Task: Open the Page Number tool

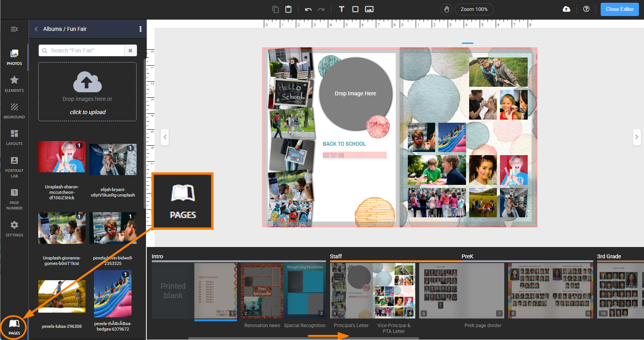Action: pos(14,199)
